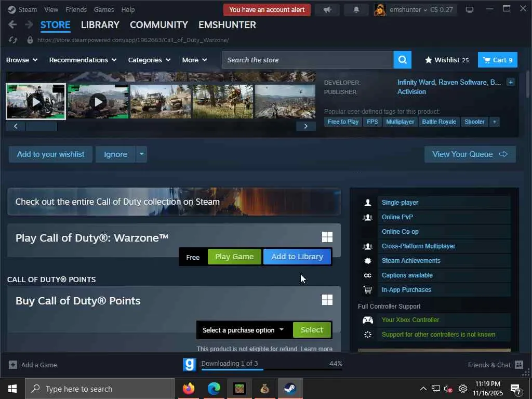Open the Learn more refund link

click(x=316, y=349)
